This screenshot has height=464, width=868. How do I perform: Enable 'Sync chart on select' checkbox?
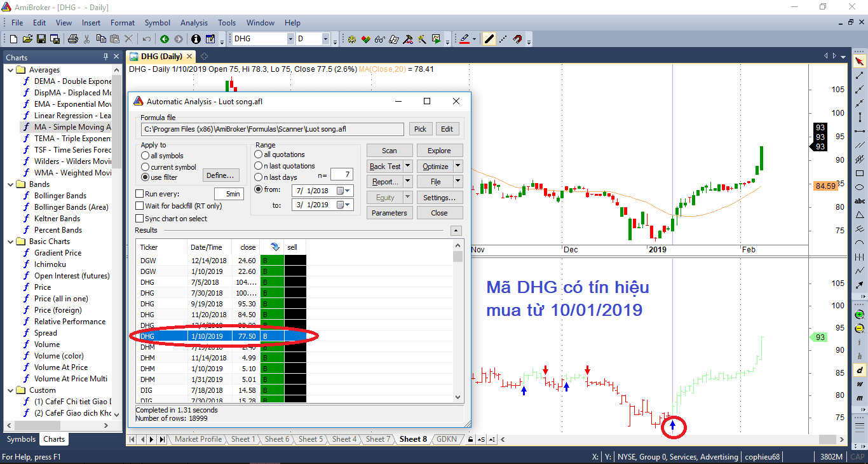click(140, 219)
